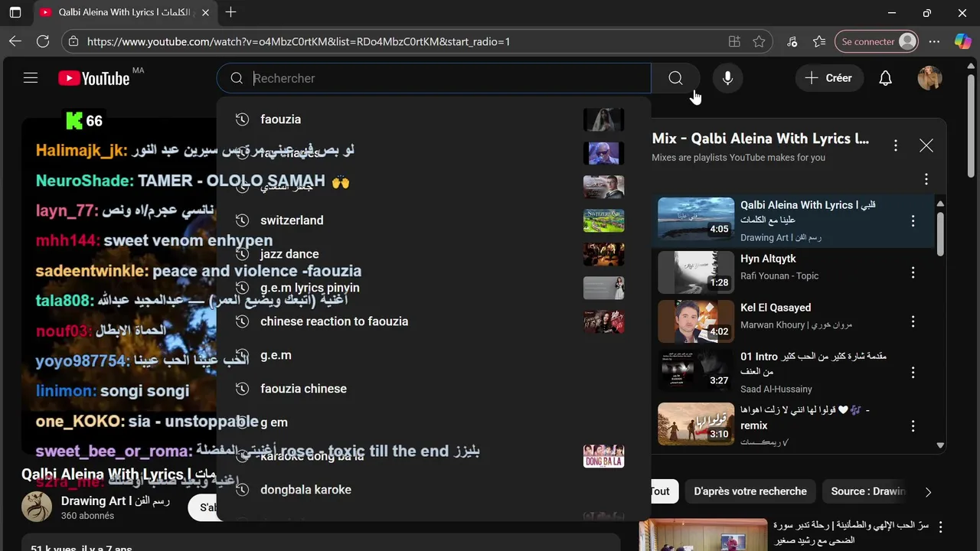Screen dimensions: 980x551
Task: Open the tab actions menu icon
Action: click(x=15, y=12)
